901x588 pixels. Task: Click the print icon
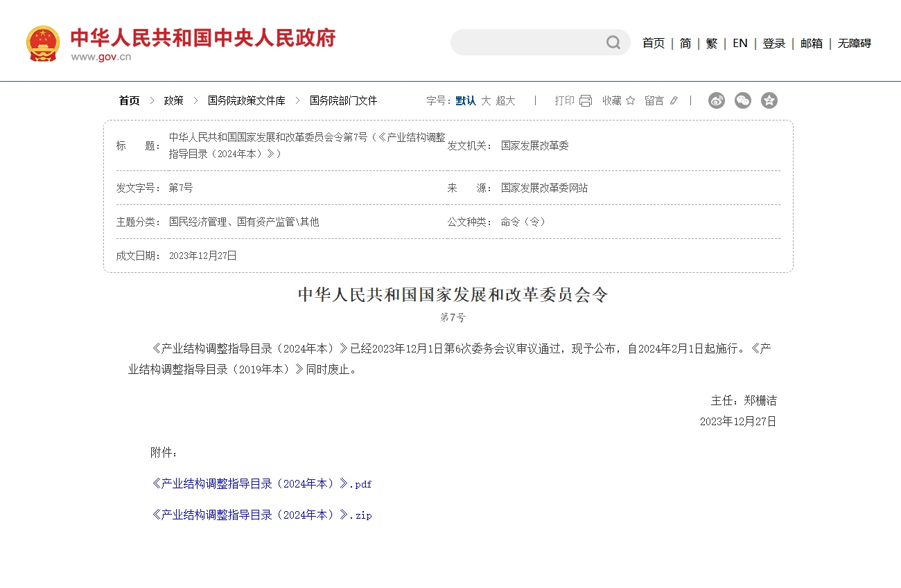point(586,100)
